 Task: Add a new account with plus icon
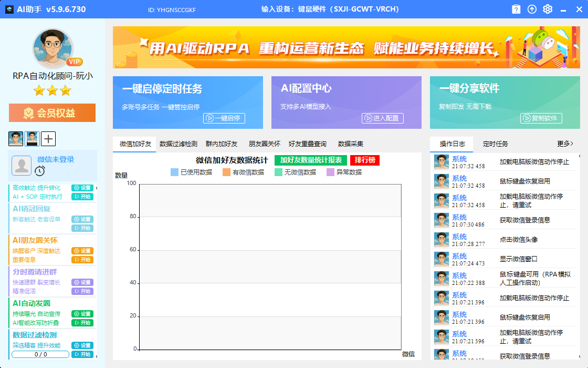click(48, 139)
